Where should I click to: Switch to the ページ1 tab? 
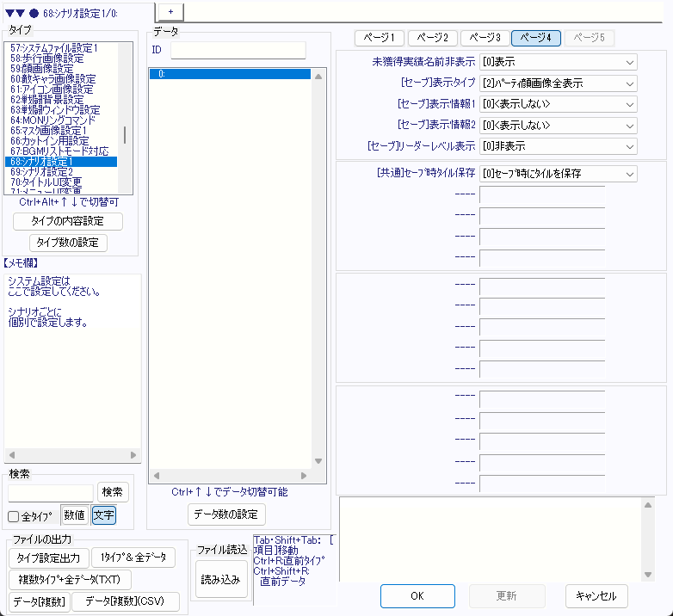click(380, 38)
